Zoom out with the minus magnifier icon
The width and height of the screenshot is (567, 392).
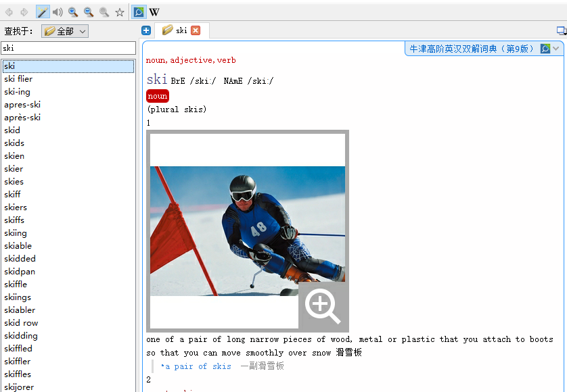click(89, 12)
